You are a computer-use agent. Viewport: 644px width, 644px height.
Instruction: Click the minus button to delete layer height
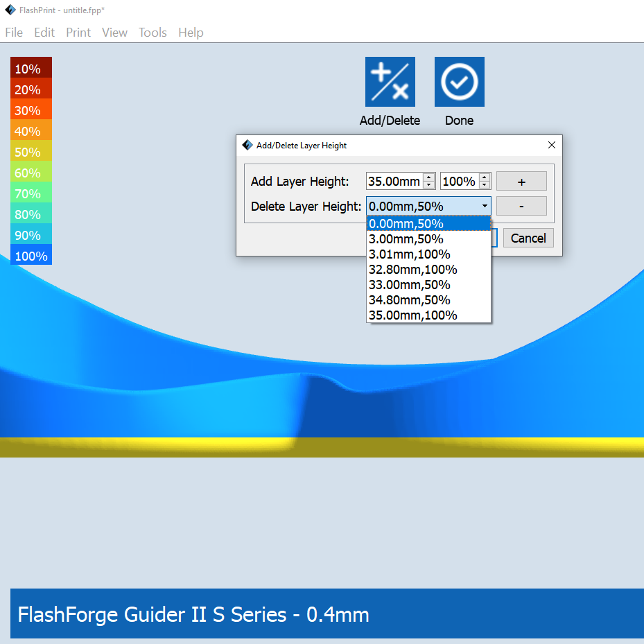tap(521, 206)
